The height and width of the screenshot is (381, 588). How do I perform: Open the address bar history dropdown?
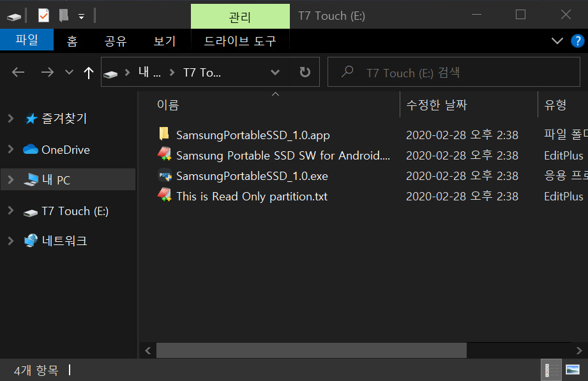pos(275,72)
